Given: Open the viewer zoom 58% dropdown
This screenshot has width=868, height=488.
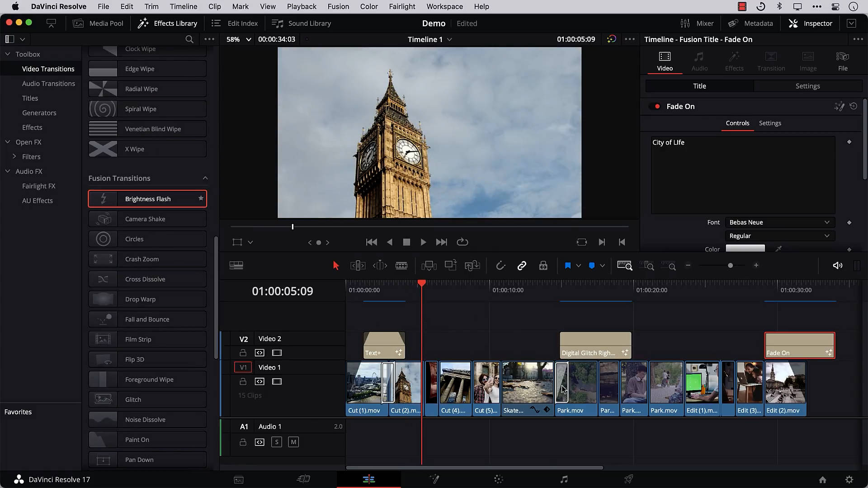Looking at the screenshot, I should [x=239, y=39].
